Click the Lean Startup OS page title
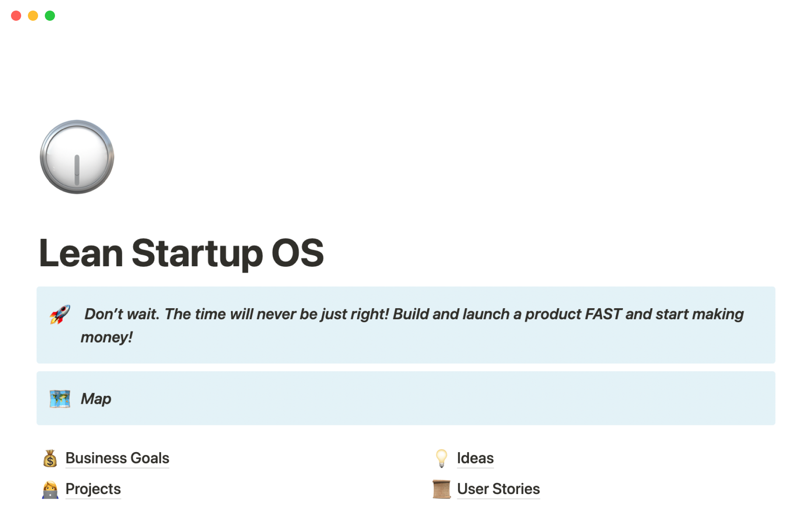Viewport: 812px width, 508px height. [x=181, y=253]
